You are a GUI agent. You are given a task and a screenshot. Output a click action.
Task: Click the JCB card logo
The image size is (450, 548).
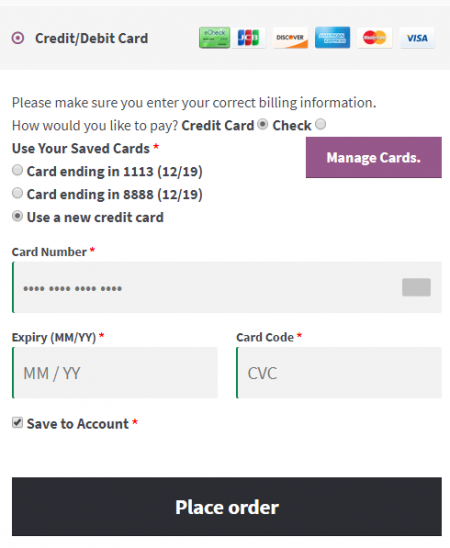click(248, 37)
